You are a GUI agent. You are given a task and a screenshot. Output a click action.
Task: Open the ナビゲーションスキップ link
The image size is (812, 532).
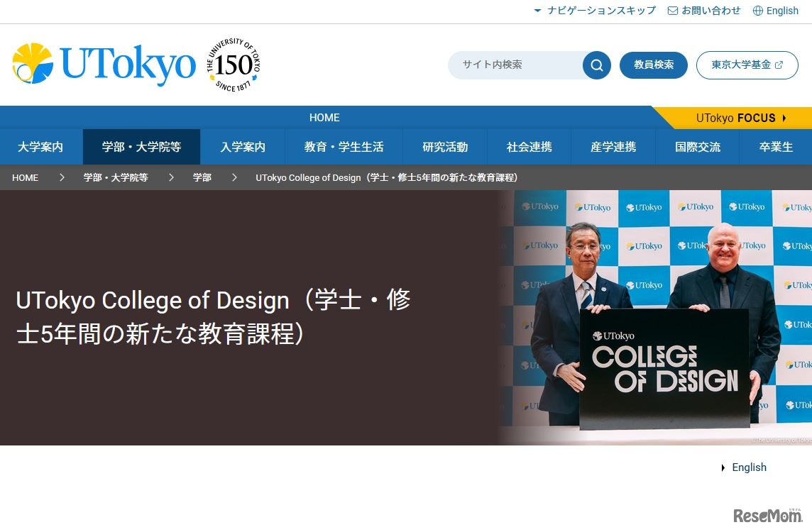click(601, 11)
